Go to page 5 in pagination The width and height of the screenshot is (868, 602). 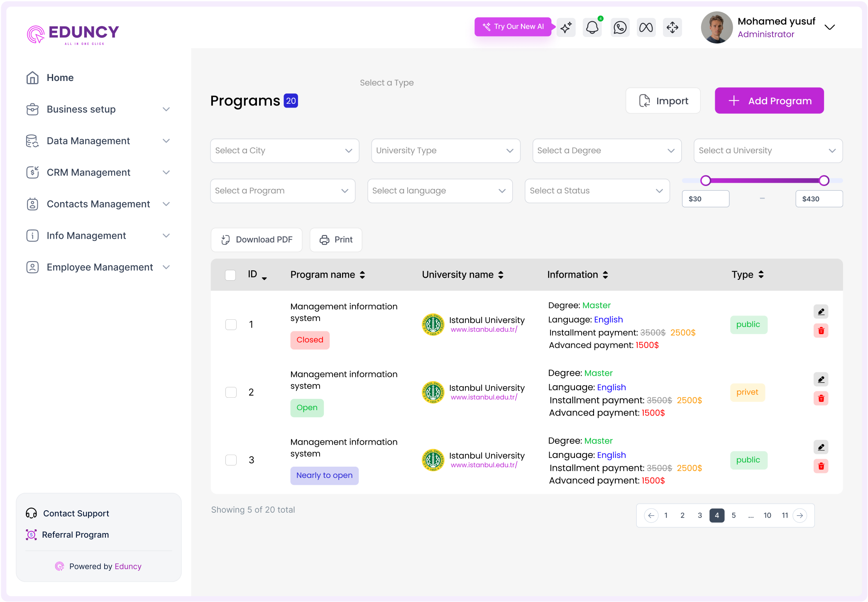click(734, 515)
